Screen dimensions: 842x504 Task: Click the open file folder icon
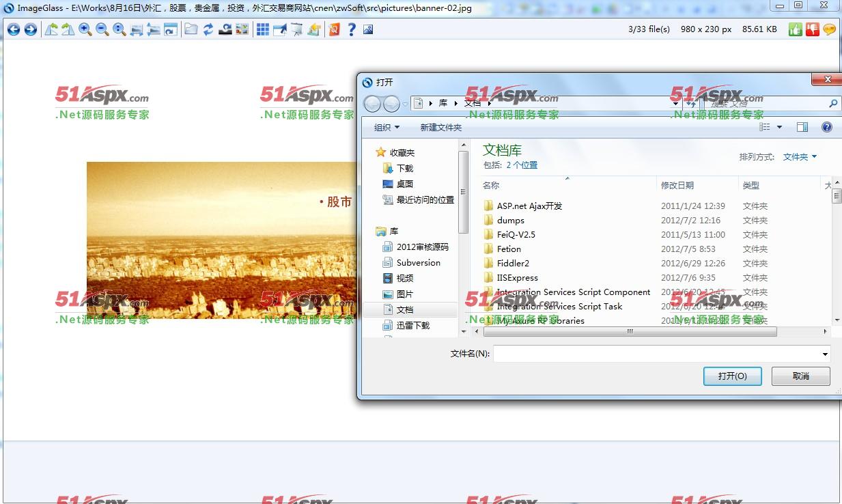point(191,29)
